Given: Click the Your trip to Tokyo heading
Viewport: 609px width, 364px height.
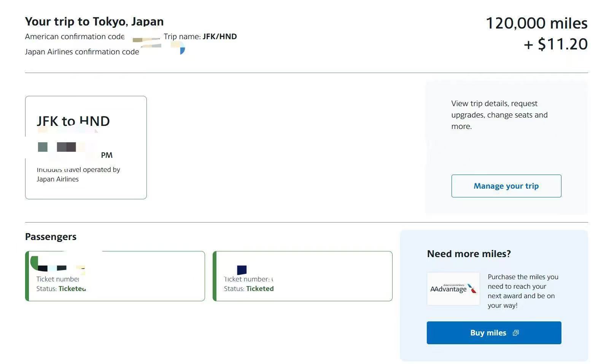Looking at the screenshot, I should click(x=94, y=21).
